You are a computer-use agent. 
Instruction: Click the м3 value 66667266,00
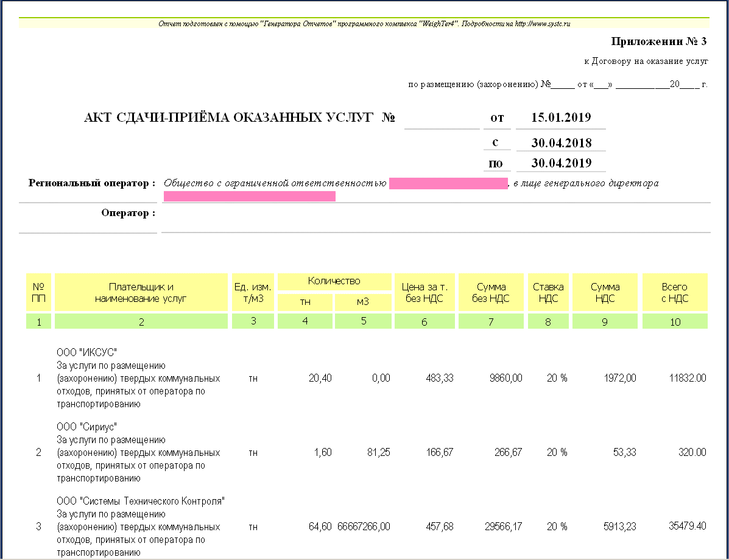(364, 526)
